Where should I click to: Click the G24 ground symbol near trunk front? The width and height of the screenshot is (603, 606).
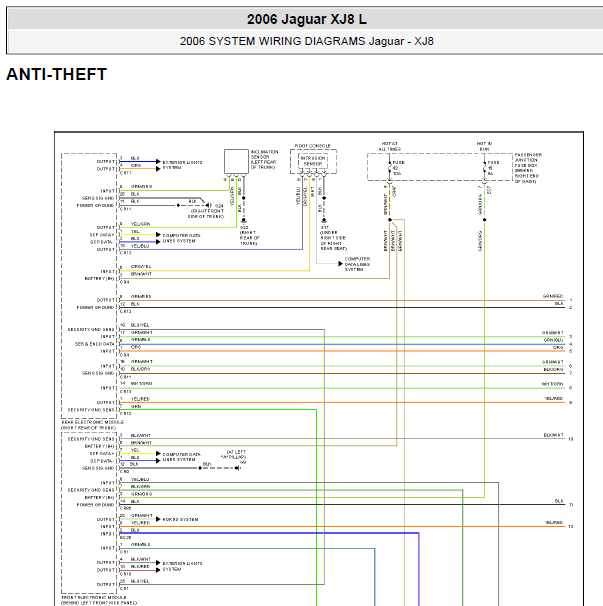click(x=209, y=205)
